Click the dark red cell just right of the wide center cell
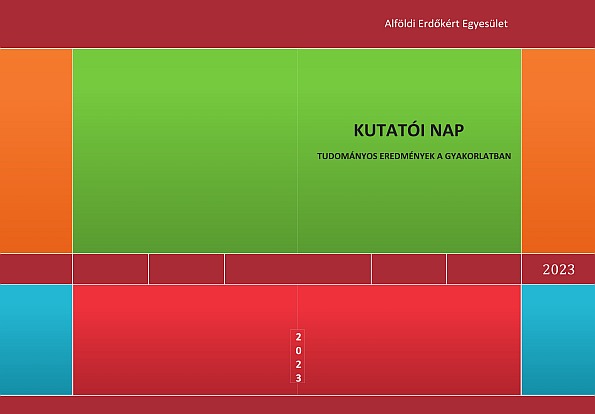 point(409,269)
